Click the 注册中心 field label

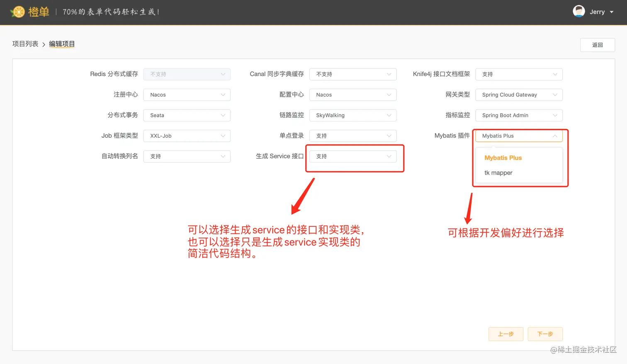(126, 95)
